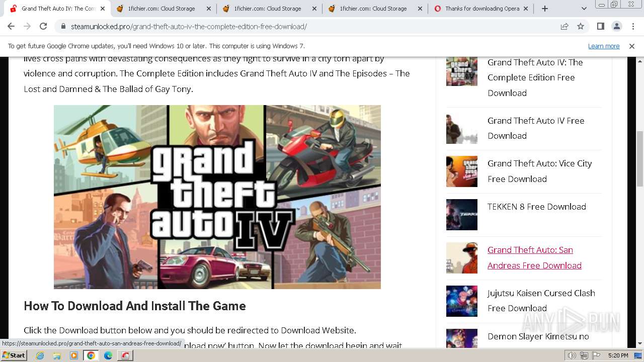The image size is (644, 362).
Task: Open network icon in system tray
Action: pos(584,355)
